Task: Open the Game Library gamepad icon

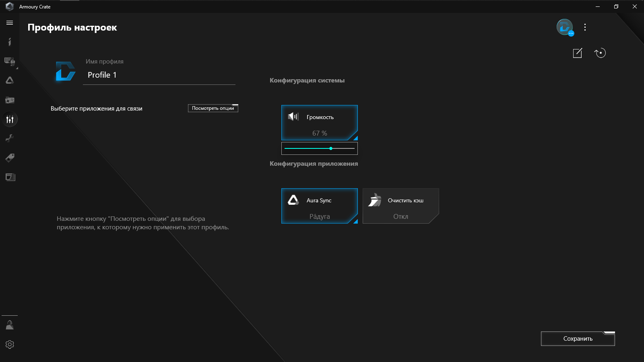Action: click(x=10, y=100)
